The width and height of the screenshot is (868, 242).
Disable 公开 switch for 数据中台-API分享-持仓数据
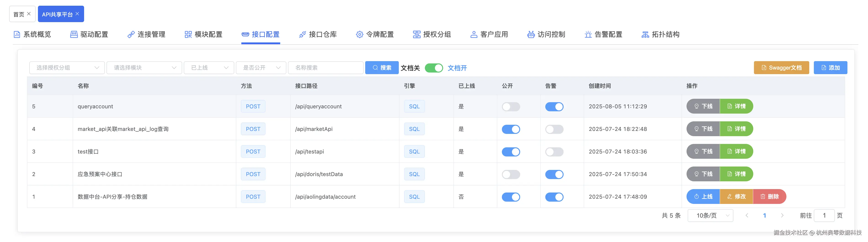point(511,197)
